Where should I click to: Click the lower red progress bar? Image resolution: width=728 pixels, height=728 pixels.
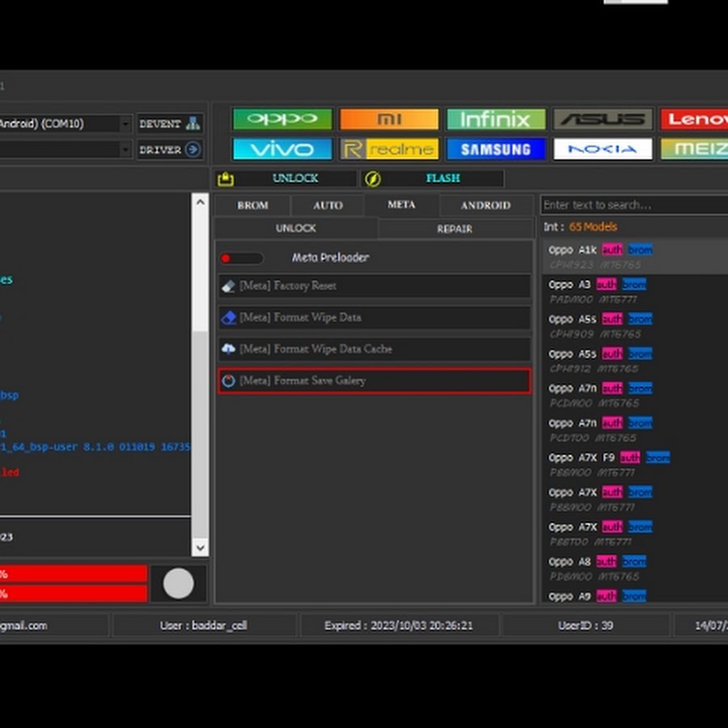74,594
